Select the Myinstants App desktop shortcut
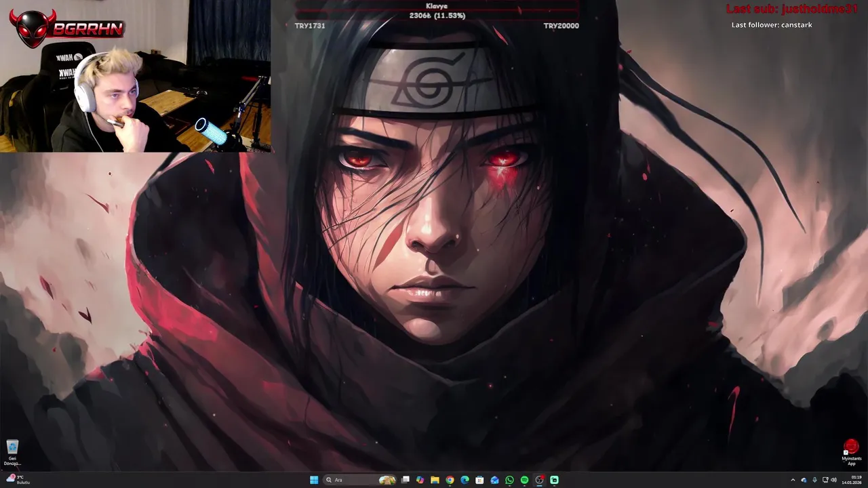The image size is (868, 488). (x=851, y=453)
